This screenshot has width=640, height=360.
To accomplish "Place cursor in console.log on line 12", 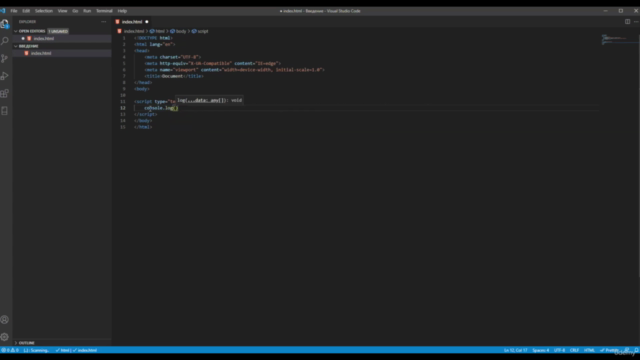I will (161, 108).
